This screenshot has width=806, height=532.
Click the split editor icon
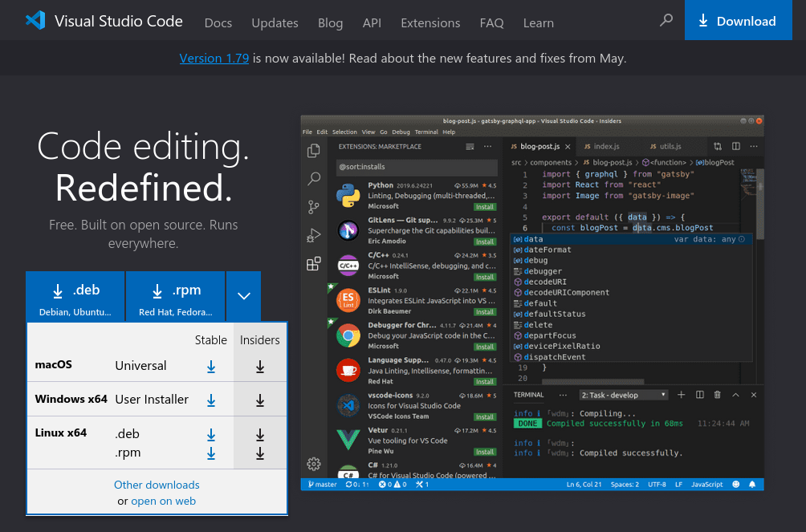pyautogui.click(x=736, y=147)
